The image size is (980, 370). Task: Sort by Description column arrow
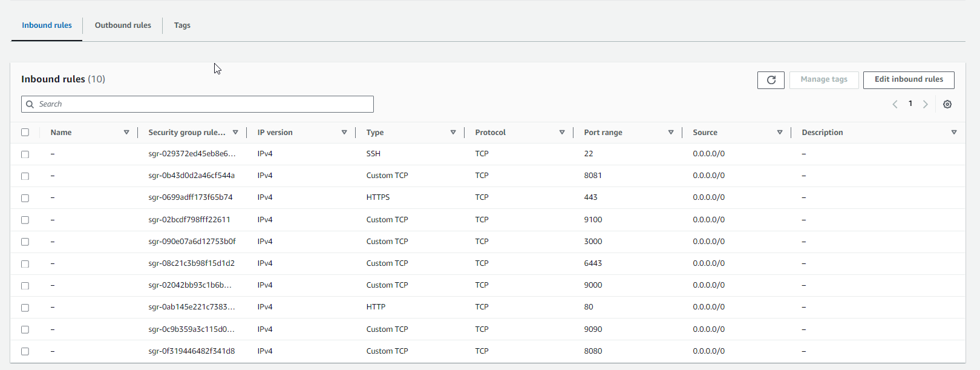tap(953, 132)
